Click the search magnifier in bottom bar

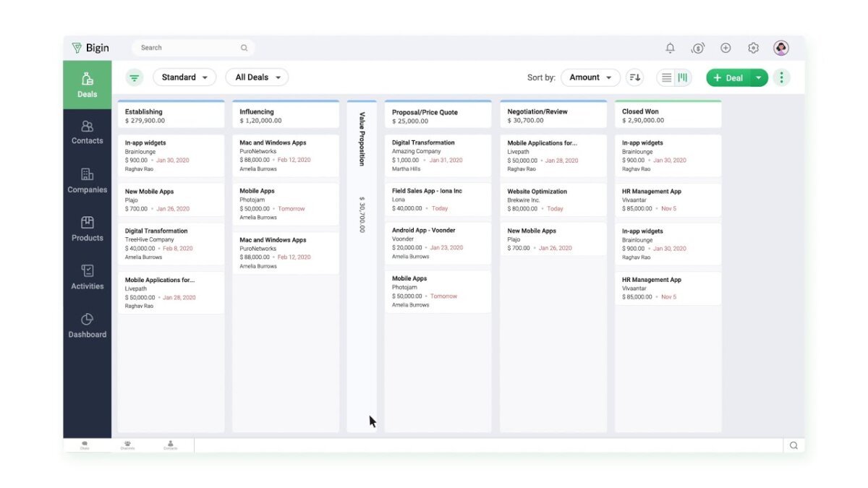click(x=793, y=445)
